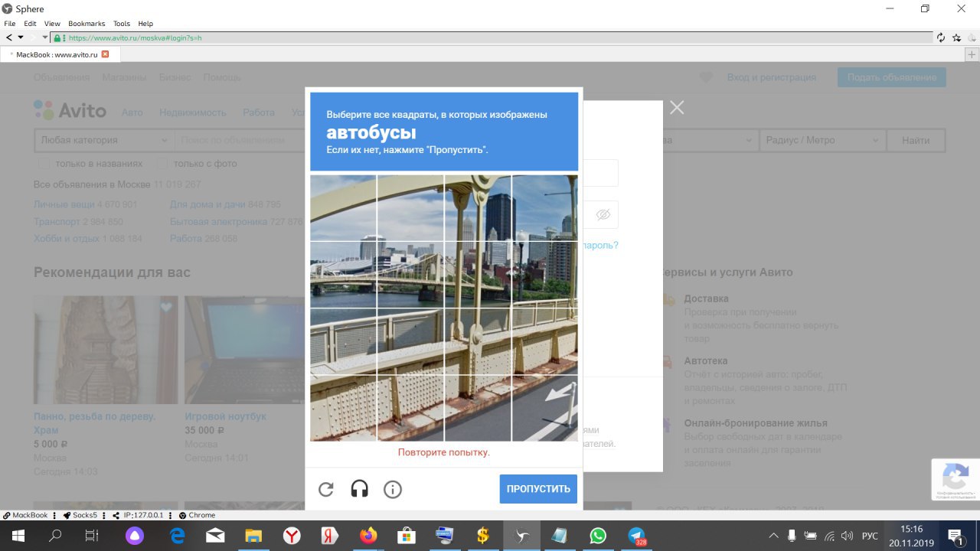The image size is (980, 551).
Task: Open the Bookmarks menu
Action: click(x=87, y=24)
